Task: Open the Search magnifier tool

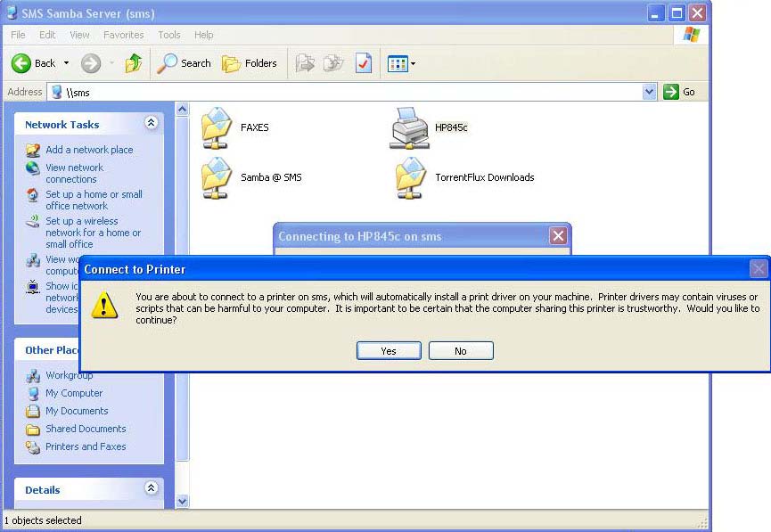Action: pyautogui.click(x=184, y=63)
